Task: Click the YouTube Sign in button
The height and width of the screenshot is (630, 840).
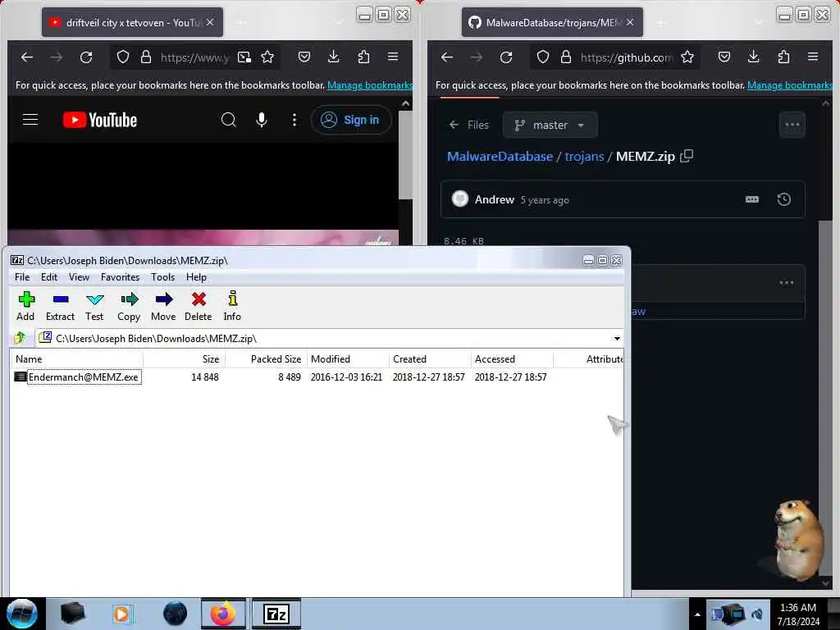Action: pos(351,120)
